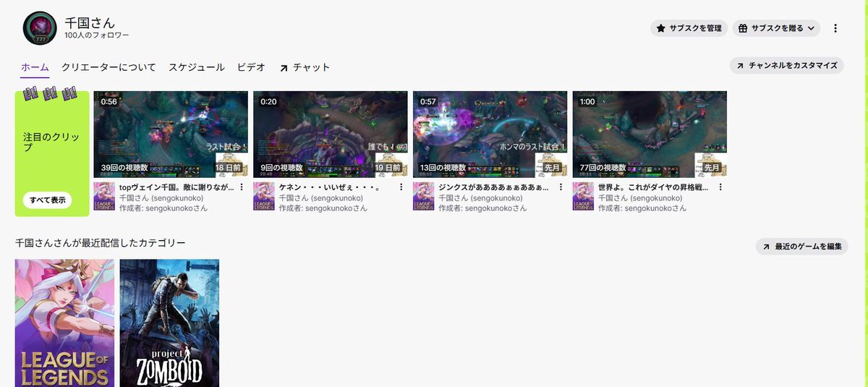Viewport: 868px width, 387px height.
Task: Click the 100人のフォロワー text
Action: (97, 35)
